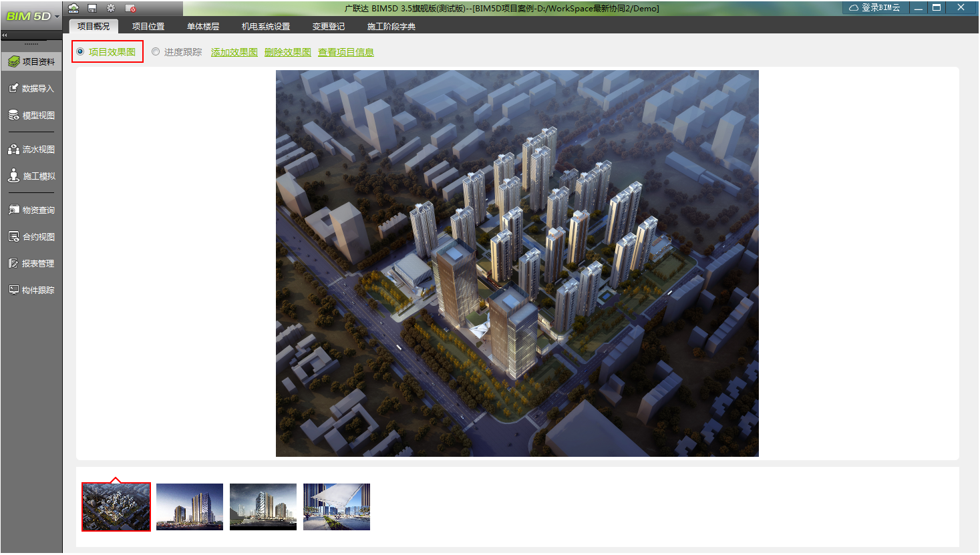Click the 删除效果图 link
The image size is (980, 555).
coord(288,52)
